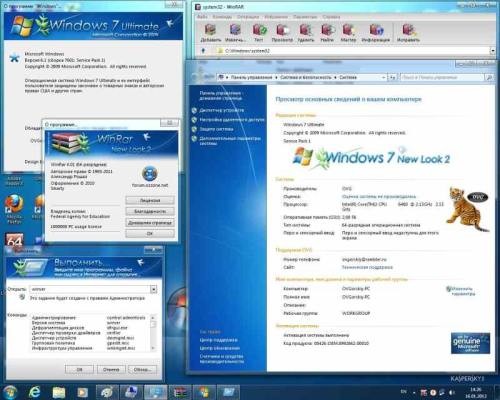Open the Команды menu in WinRAR

[222, 17]
